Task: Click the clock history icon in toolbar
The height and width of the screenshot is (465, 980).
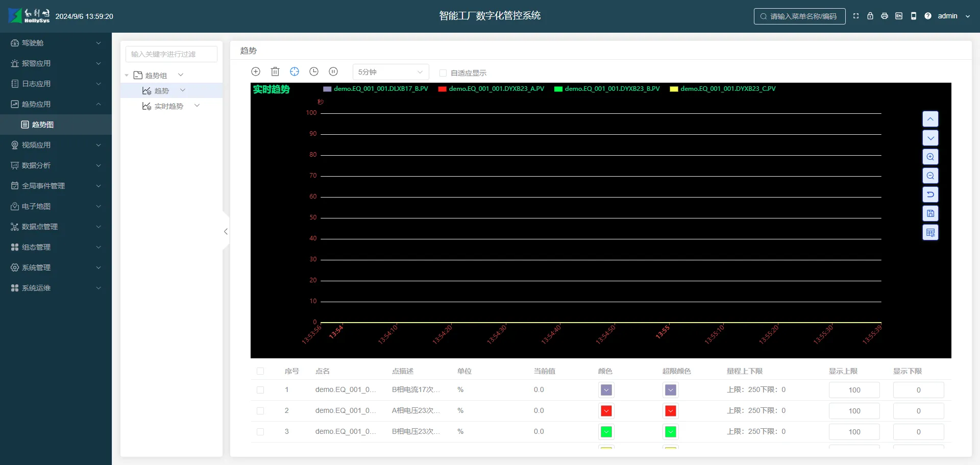Action: click(x=314, y=71)
